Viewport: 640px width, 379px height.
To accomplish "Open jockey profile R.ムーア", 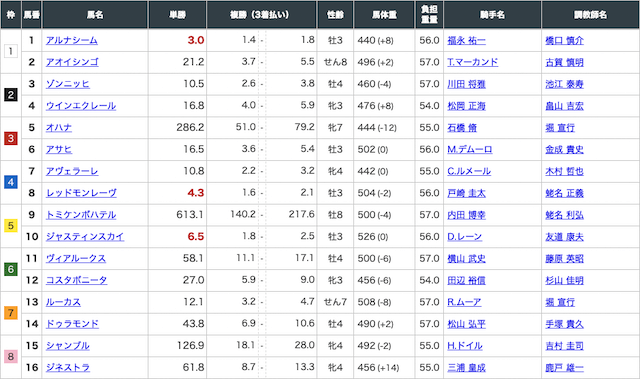I will 464,302.
